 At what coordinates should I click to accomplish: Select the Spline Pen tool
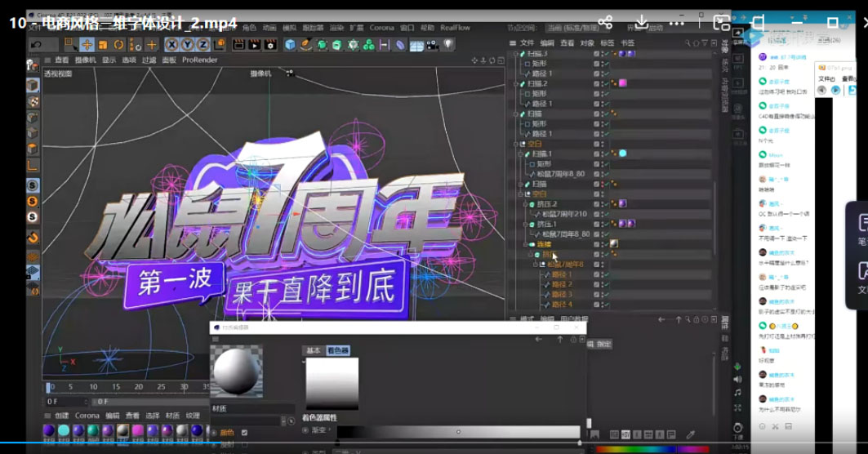[305, 44]
